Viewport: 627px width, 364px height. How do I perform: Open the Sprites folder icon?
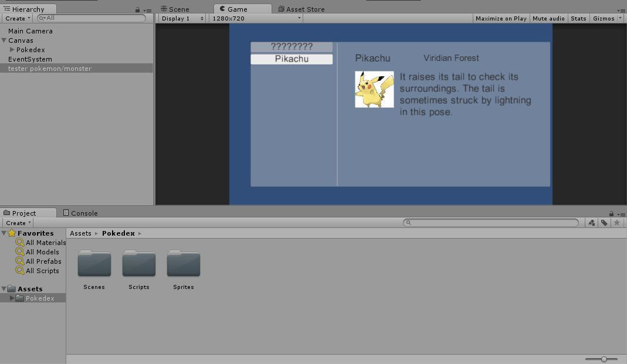(x=184, y=264)
